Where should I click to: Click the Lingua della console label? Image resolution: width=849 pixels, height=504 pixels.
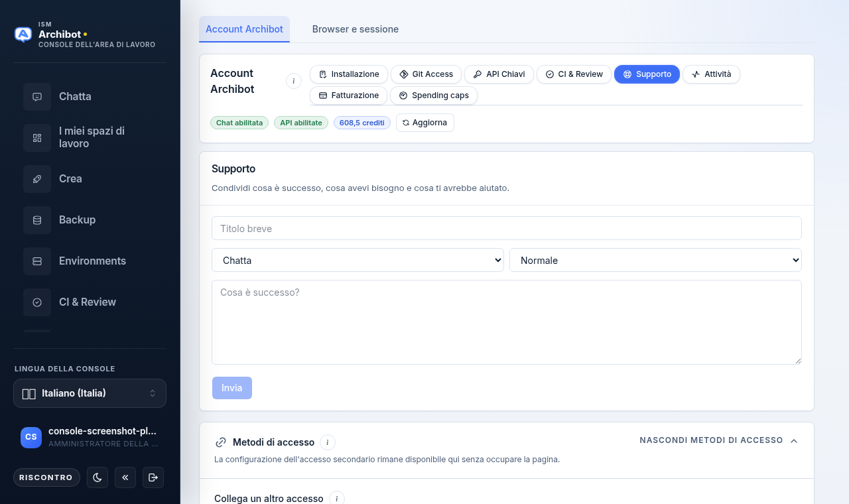(x=65, y=369)
